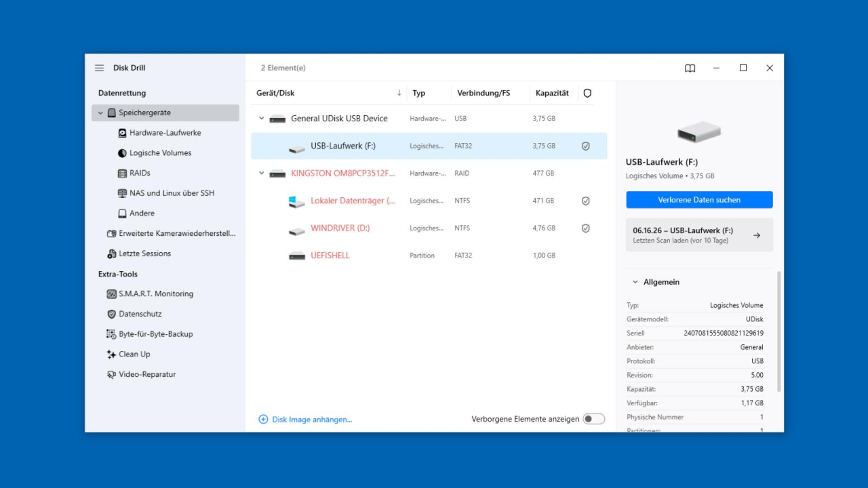
Task: Collapse the KINGSTON OM8PCP3512F drive row
Action: click(x=261, y=174)
